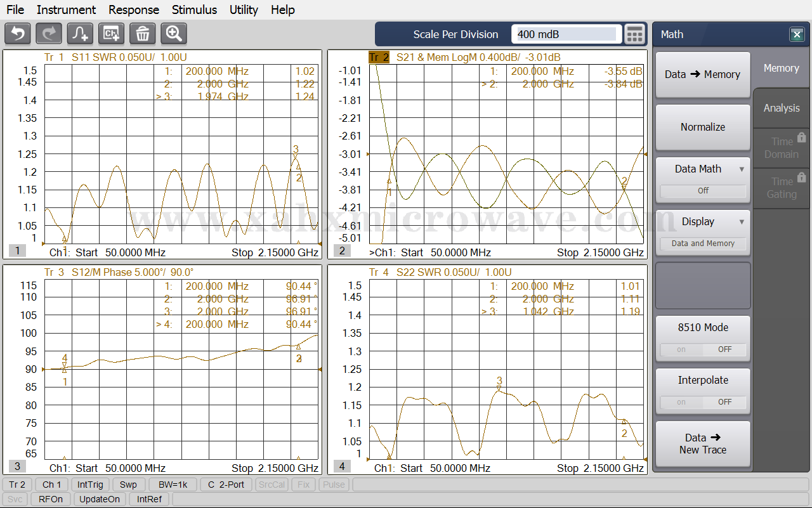812x508 pixels.
Task: Click the Undo arrow icon
Action: [18, 34]
